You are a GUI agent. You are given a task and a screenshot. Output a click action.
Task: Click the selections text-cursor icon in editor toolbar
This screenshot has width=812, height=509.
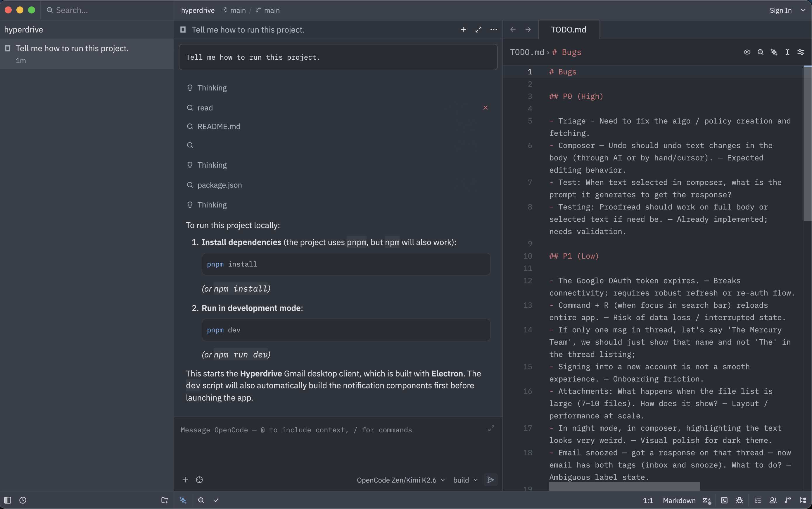(787, 52)
